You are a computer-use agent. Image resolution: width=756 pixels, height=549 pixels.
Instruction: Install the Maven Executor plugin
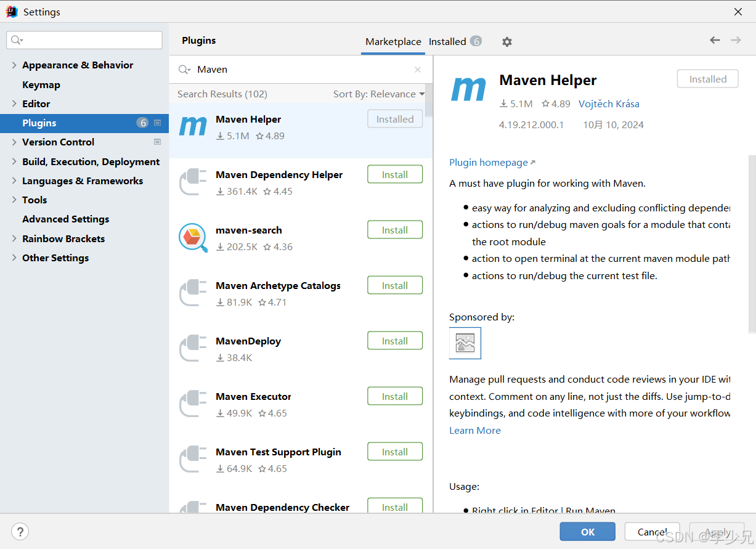coord(395,396)
